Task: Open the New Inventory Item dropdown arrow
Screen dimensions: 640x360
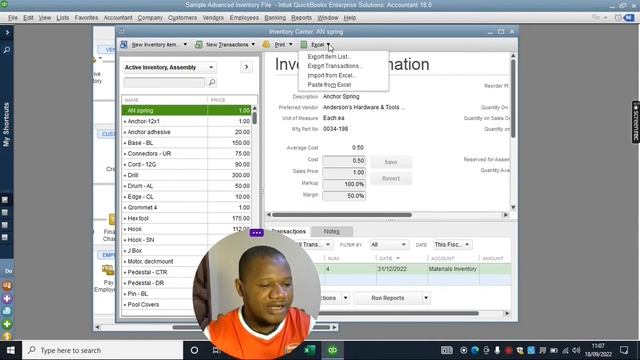Action: point(185,44)
